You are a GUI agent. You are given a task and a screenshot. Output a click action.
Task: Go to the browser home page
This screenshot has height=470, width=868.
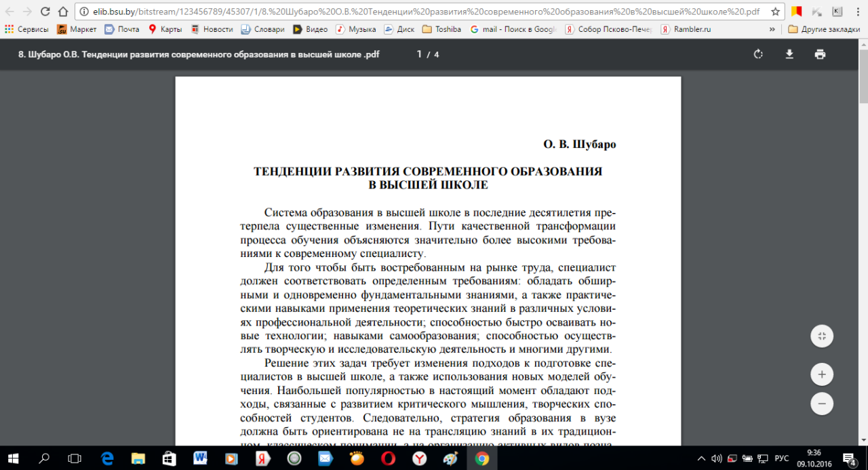tap(62, 12)
